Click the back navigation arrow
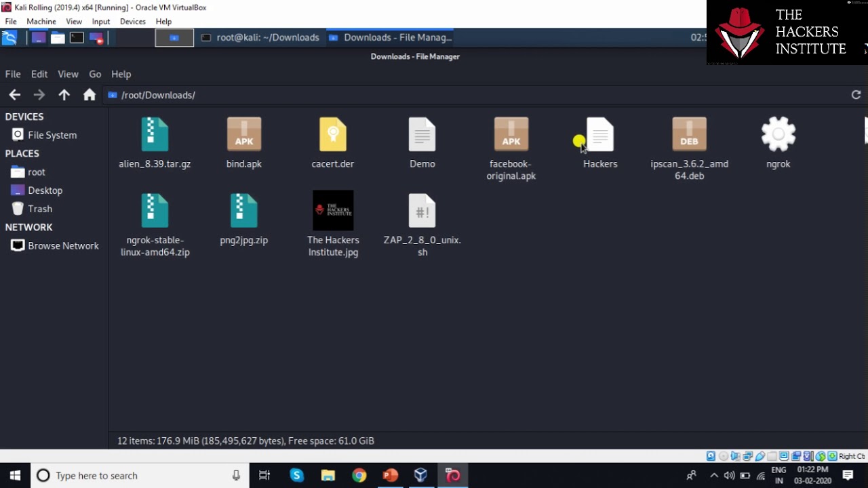Viewport: 868px width, 488px height. click(14, 95)
